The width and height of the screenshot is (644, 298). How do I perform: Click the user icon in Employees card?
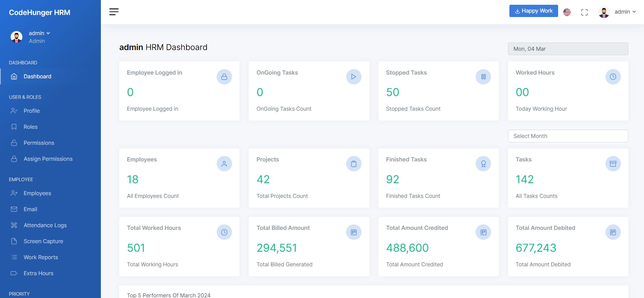224,164
